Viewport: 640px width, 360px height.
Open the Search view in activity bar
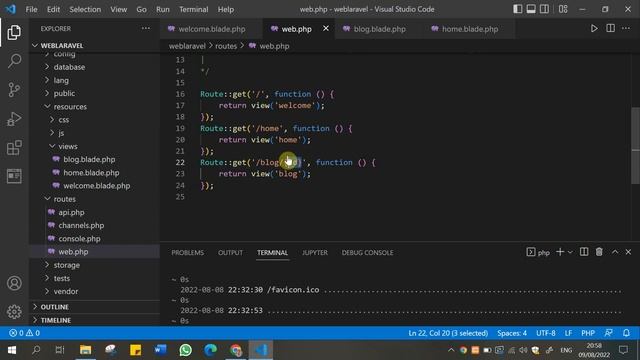click(14, 61)
